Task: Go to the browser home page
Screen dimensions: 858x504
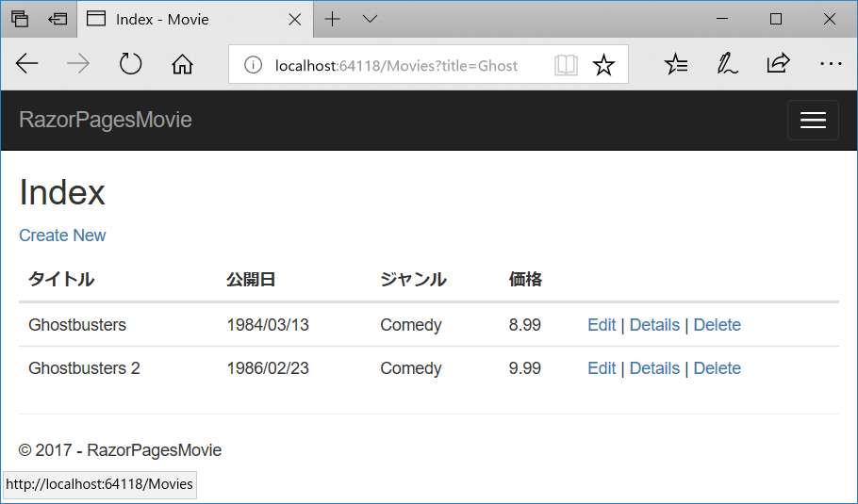Action: (x=182, y=64)
